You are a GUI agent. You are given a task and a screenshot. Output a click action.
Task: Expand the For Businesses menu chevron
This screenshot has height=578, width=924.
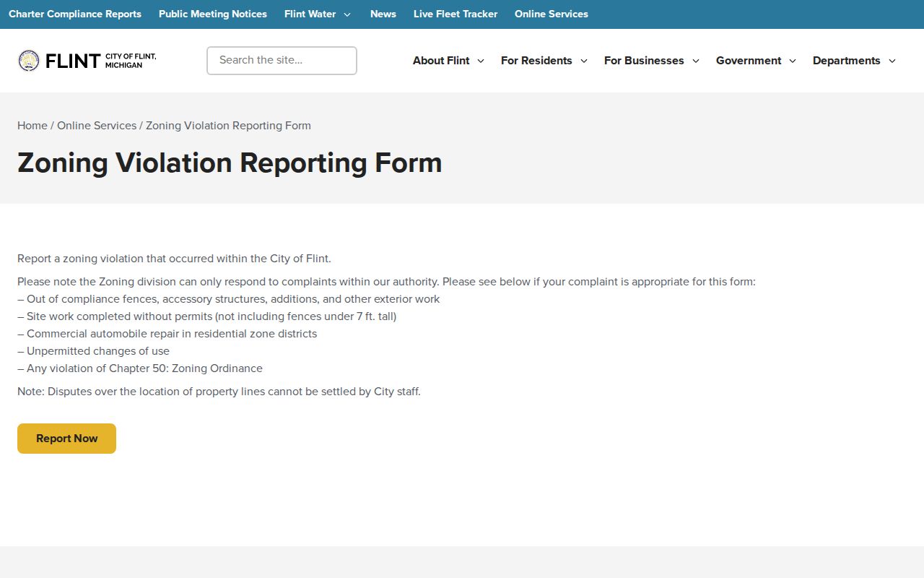[x=696, y=61]
